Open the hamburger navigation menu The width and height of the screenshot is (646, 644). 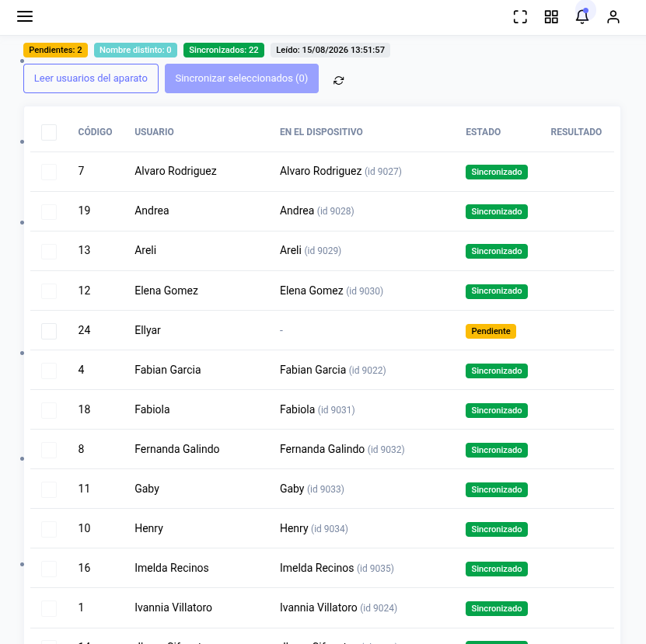(x=25, y=16)
